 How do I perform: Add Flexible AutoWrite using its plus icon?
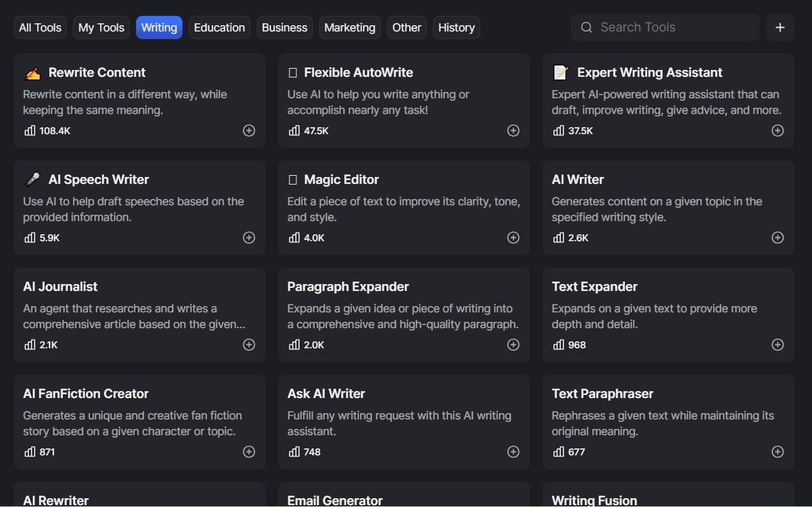pos(514,130)
